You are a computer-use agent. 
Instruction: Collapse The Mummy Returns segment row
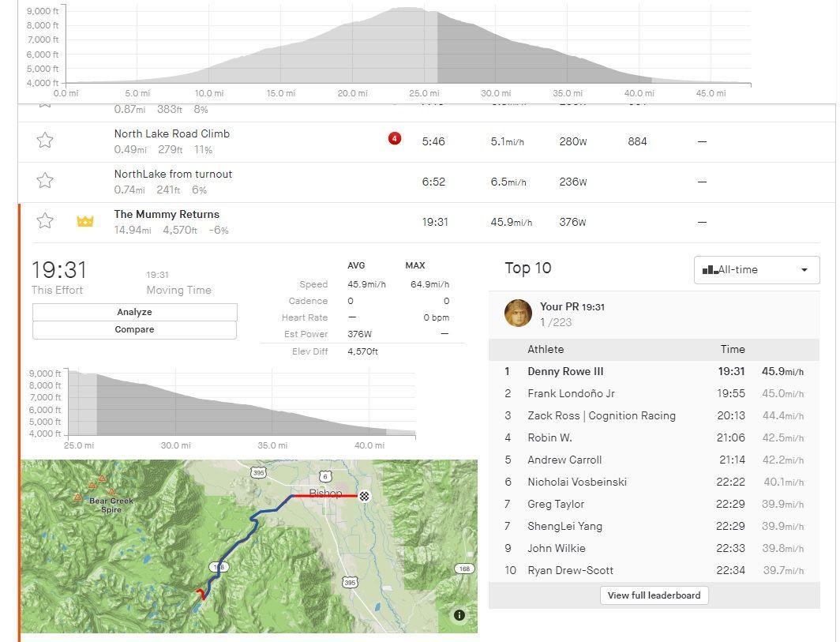pos(167,215)
